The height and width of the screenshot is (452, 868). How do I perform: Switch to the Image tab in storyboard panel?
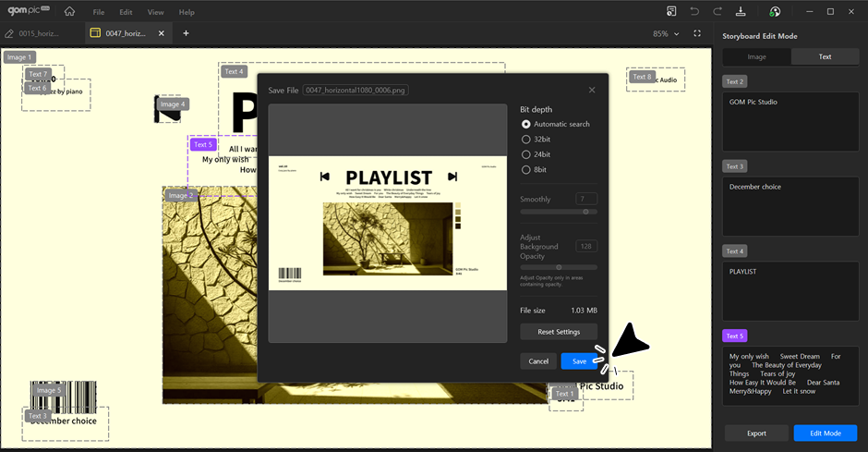point(756,56)
